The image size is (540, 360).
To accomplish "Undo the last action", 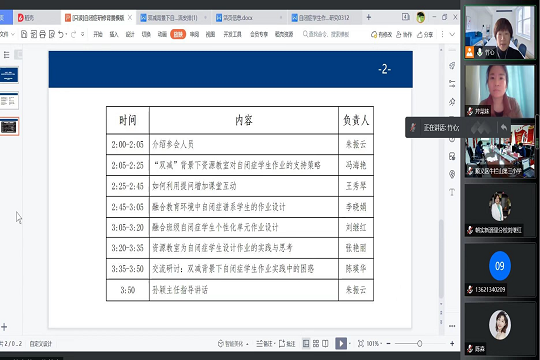I will [x=61, y=34].
